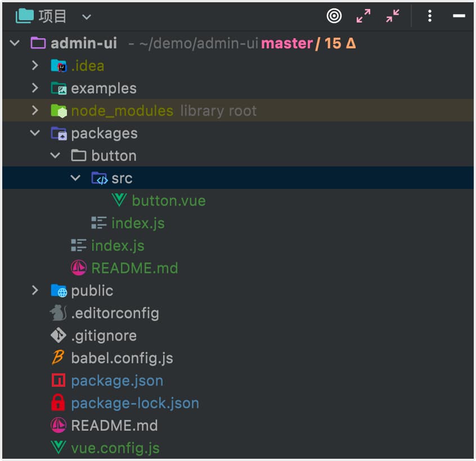
Task: Select the .gitignore file name
Action: point(104,336)
